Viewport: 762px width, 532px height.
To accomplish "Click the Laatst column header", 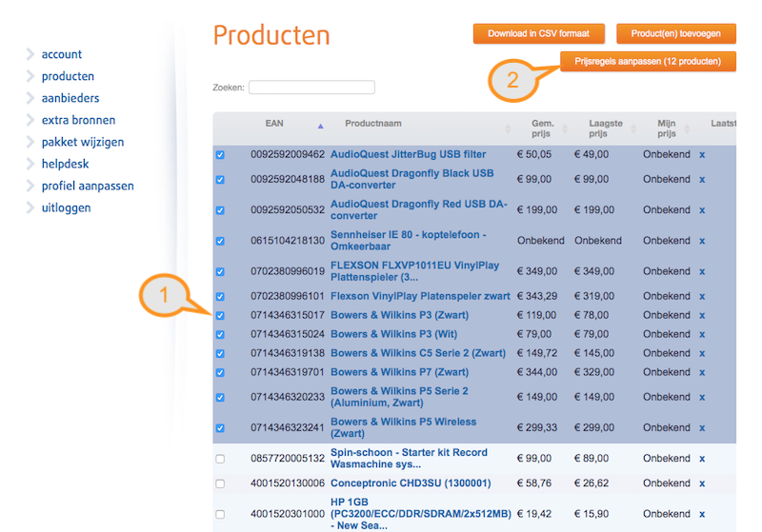I will click(723, 124).
